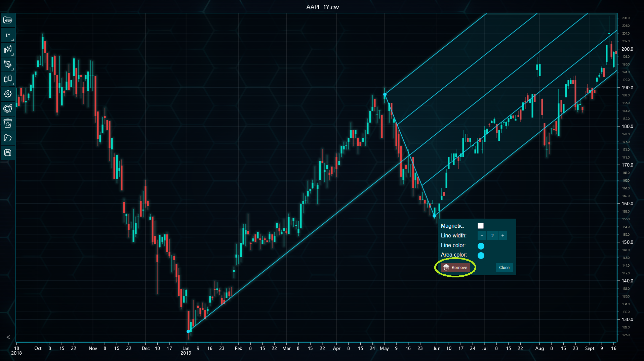Click the Magnetic label text
This screenshot has height=361, width=644.
coord(452,226)
